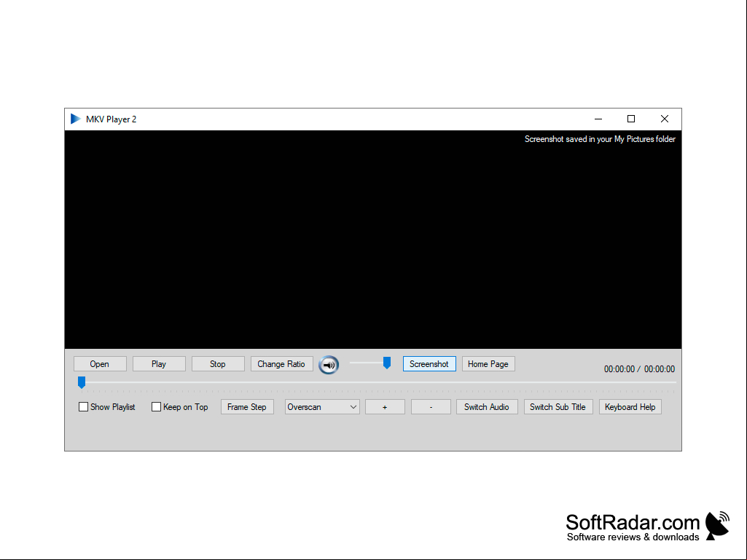Click the black video display area
Image resolution: width=747 pixels, height=560 pixels.
tap(373, 240)
